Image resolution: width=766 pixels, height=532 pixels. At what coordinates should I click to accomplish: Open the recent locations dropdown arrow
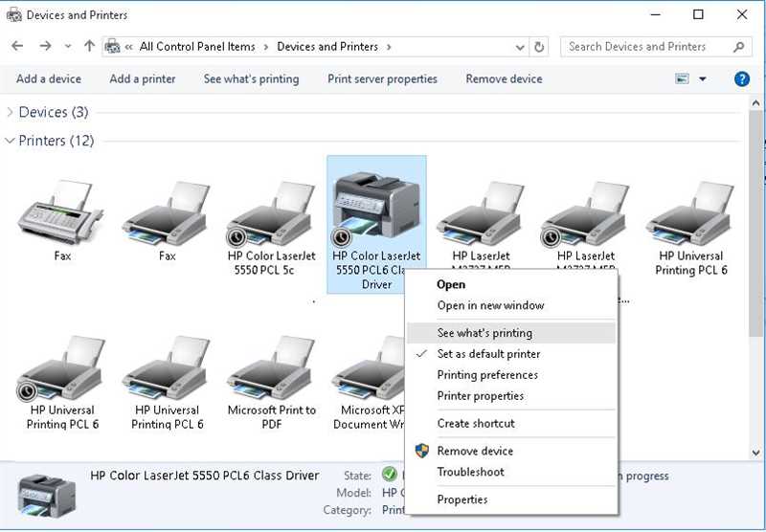[68, 47]
